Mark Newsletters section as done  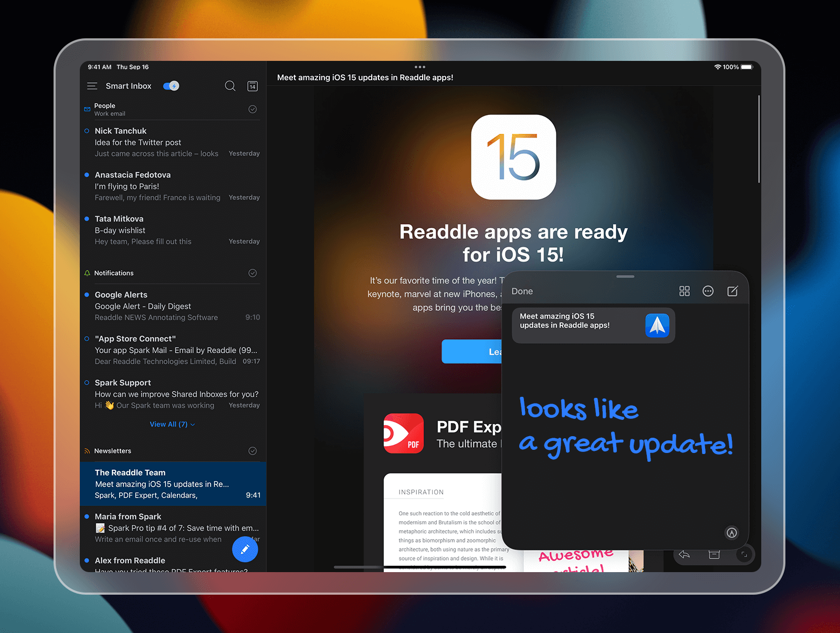[x=253, y=451]
